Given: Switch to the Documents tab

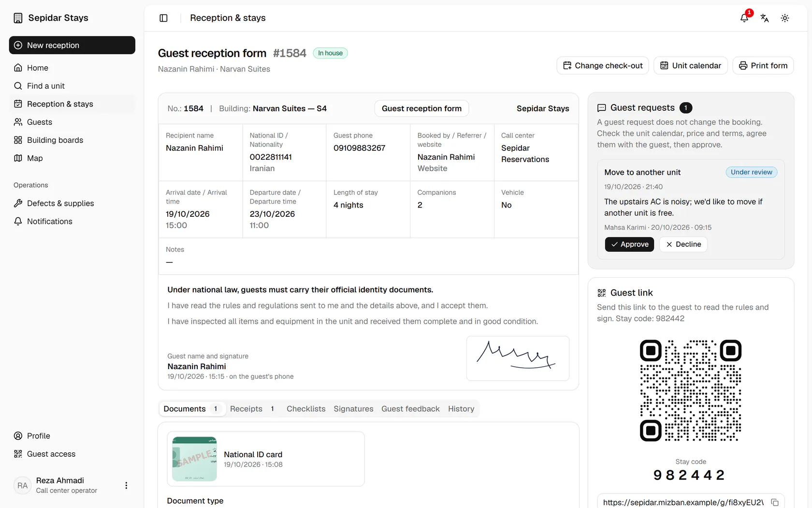Looking at the screenshot, I should pyautogui.click(x=192, y=409).
